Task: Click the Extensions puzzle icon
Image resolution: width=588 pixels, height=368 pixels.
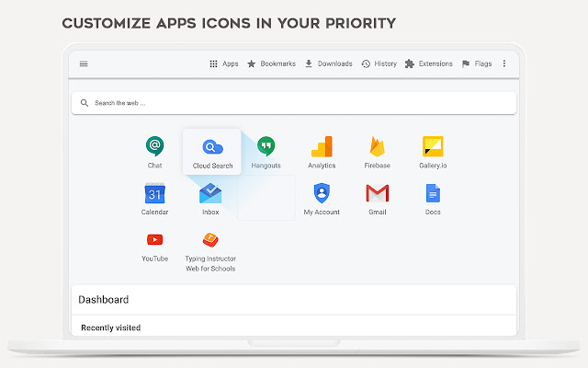Action: [x=410, y=63]
